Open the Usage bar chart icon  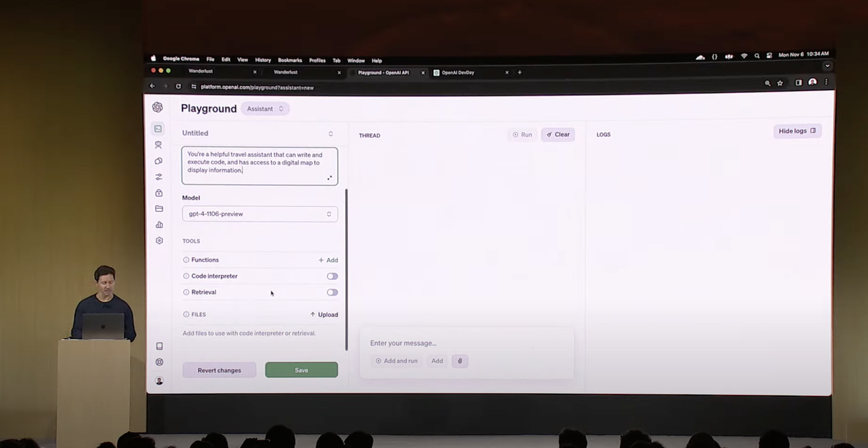point(159,225)
